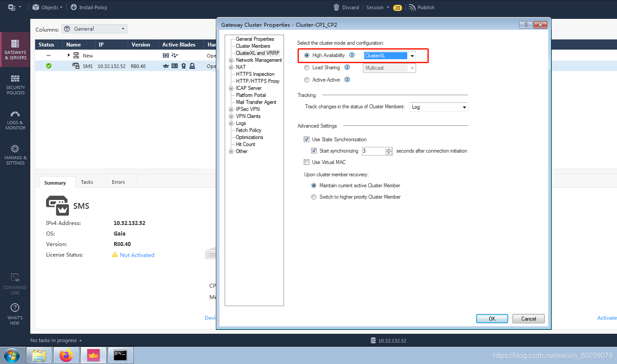This screenshot has width=617, height=364.
Task: Open the Columns General dropdown
Action: click(94, 29)
